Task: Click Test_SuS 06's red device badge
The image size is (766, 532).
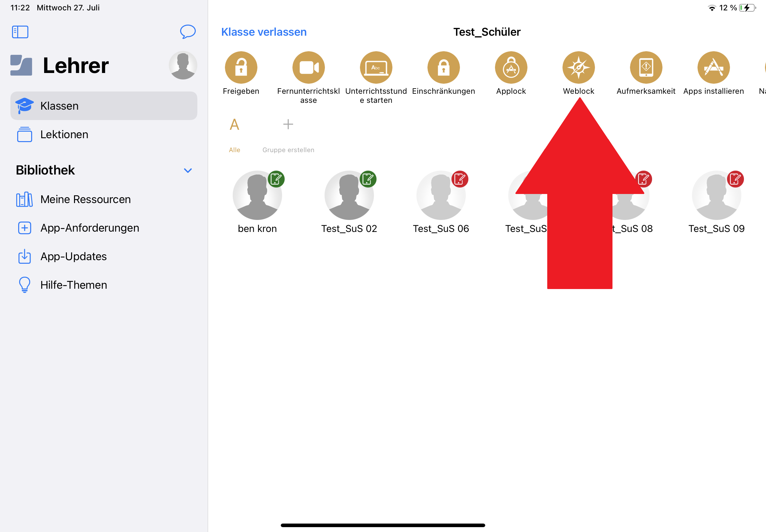Action: click(x=460, y=179)
